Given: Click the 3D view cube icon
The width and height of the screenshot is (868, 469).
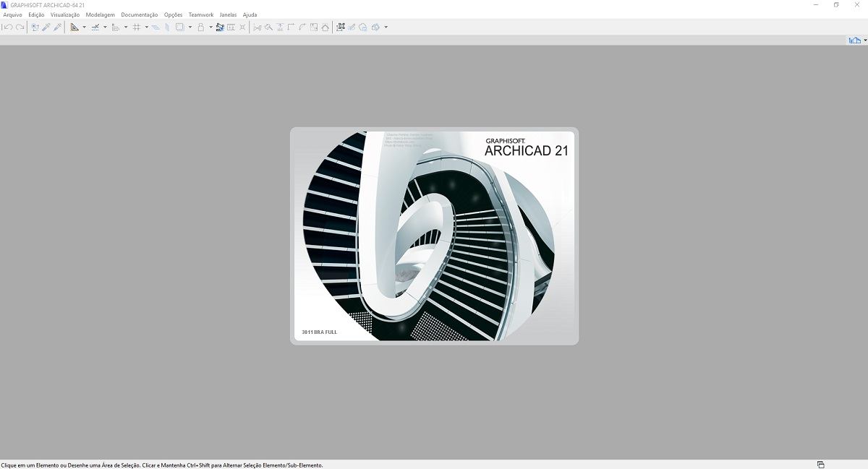Looking at the screenshot, I should click(x=375, y=27).
